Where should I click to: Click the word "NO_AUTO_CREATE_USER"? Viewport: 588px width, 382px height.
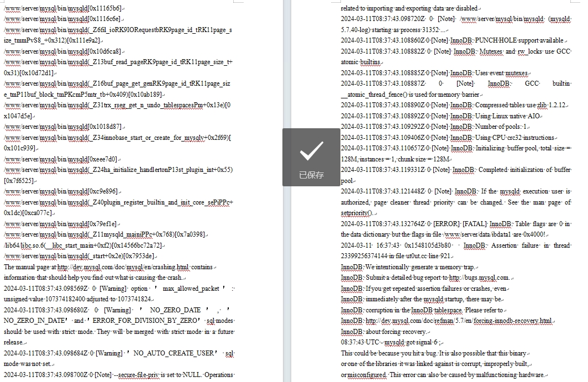click(174, 353)
